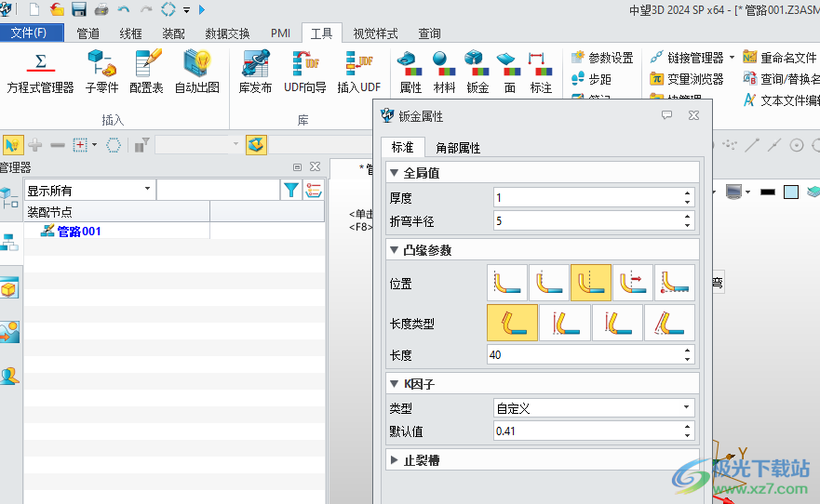This screenshot has height=504, width=820.
Task: Switch to the 视觉样式 ribbon tab
Action: point(375,33)
